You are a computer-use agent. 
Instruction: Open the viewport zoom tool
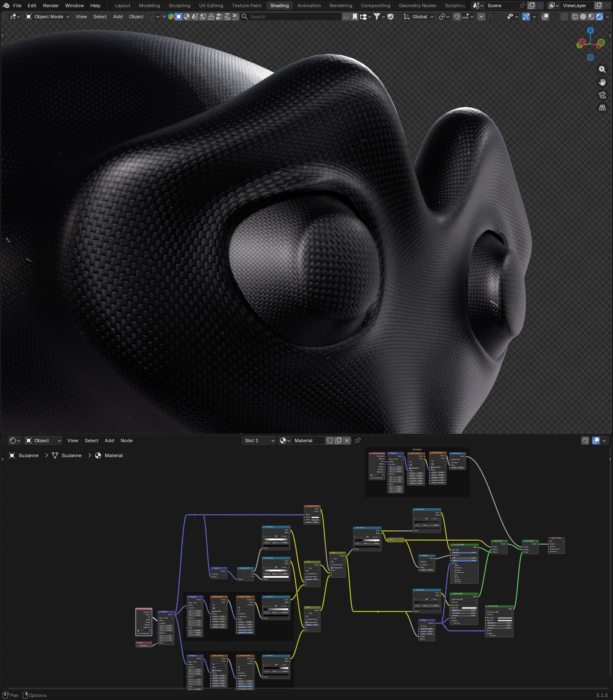(602, 69)
